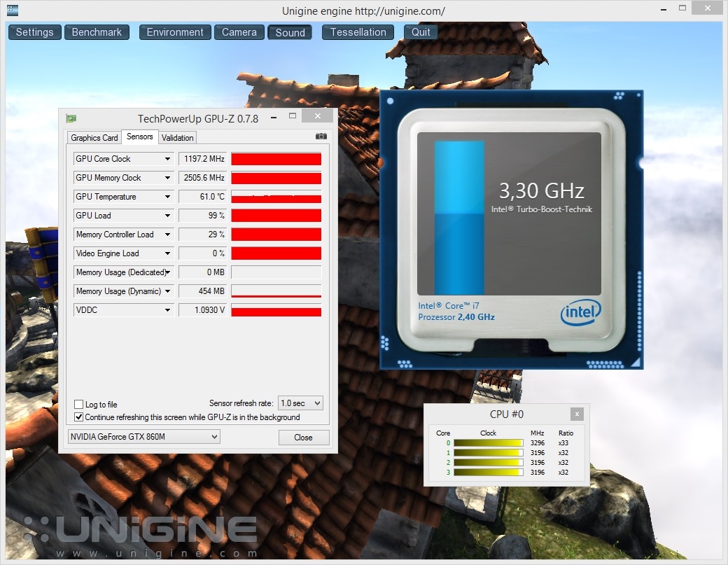Image resolution: width=728 pixels, height=565 pixels.
Task: Click the 2505.6 MHz memory clock value
Action: click(x=202, y=178)
